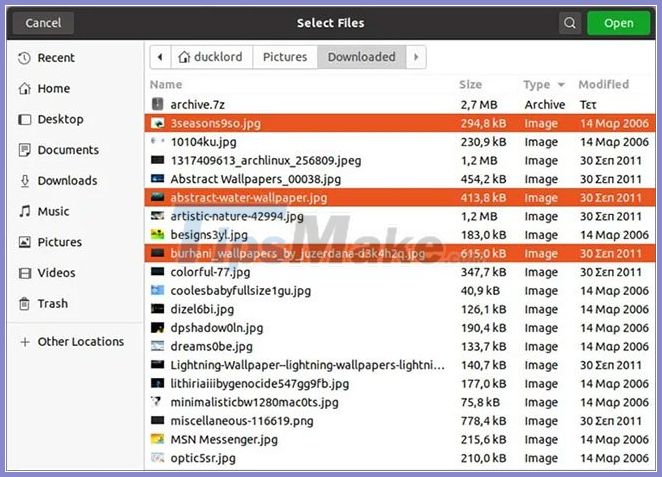Select file colorful-77.jpg
The width and height of the screenshot is (662, 477).
coord(400,272)
